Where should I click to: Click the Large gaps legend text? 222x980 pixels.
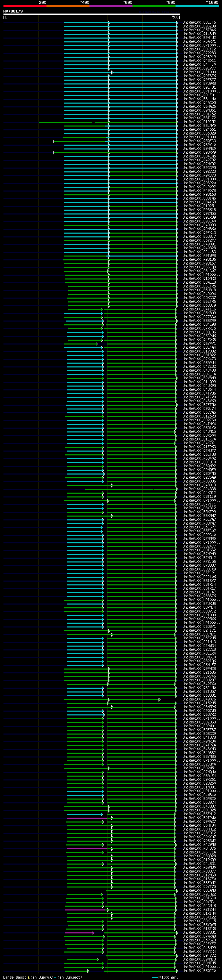coord(43,977)
